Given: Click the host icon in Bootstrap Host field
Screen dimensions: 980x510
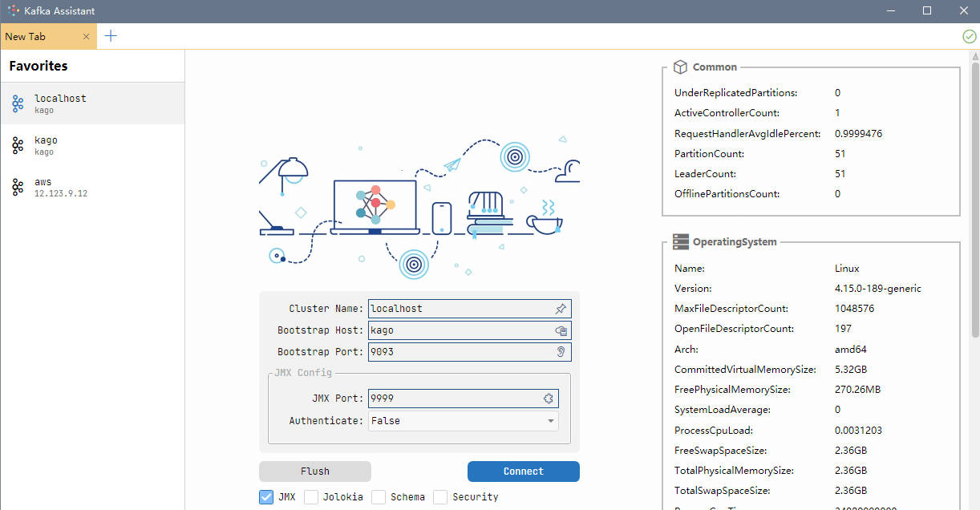Looking at the screenshot, I should [x=561, y=330].
